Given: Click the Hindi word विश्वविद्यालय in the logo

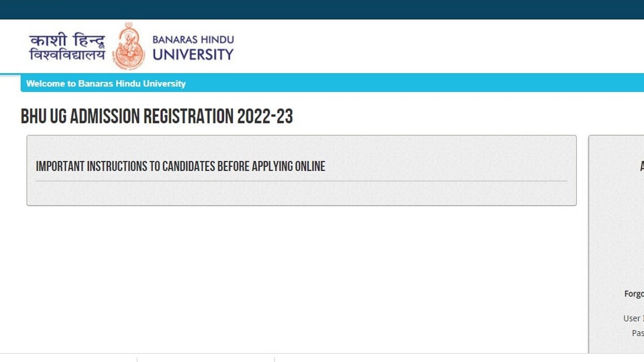Looking at the screenshot, I should [x=67, y=54].
